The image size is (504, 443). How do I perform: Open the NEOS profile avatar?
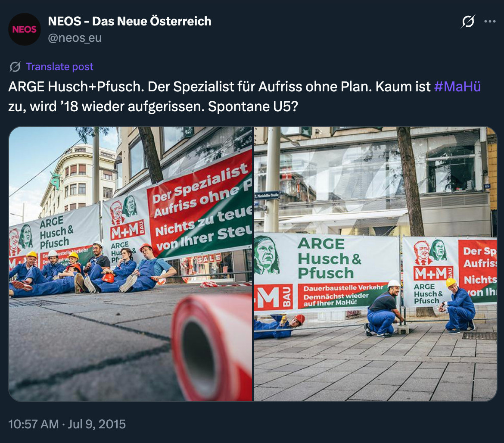25,29
